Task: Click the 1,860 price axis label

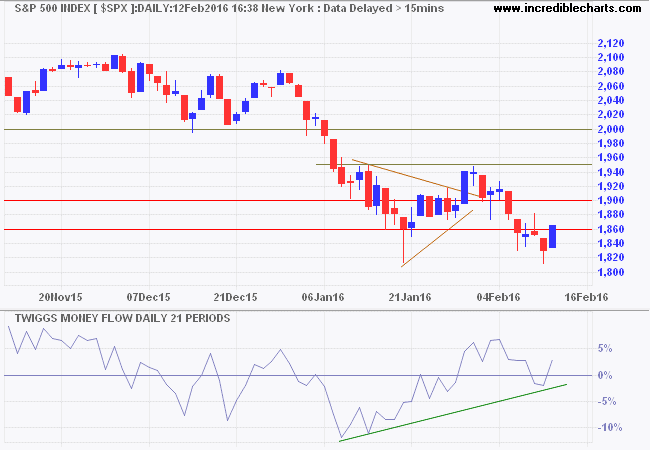Action: pos(611,229)
